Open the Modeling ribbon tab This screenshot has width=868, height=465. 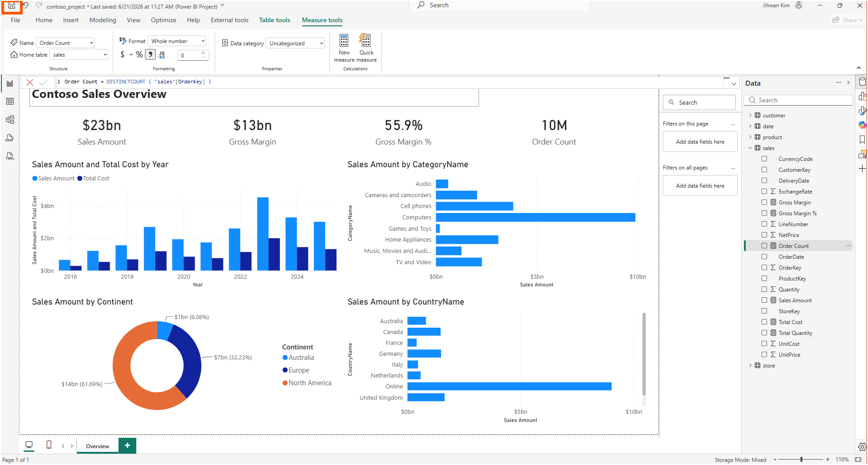click(103, 20)
